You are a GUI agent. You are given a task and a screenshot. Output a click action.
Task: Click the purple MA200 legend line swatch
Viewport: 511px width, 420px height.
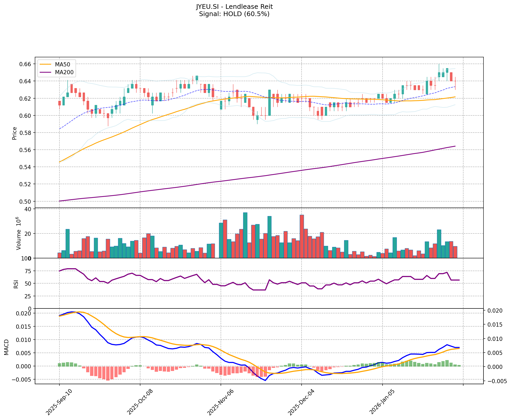[46, 72]
